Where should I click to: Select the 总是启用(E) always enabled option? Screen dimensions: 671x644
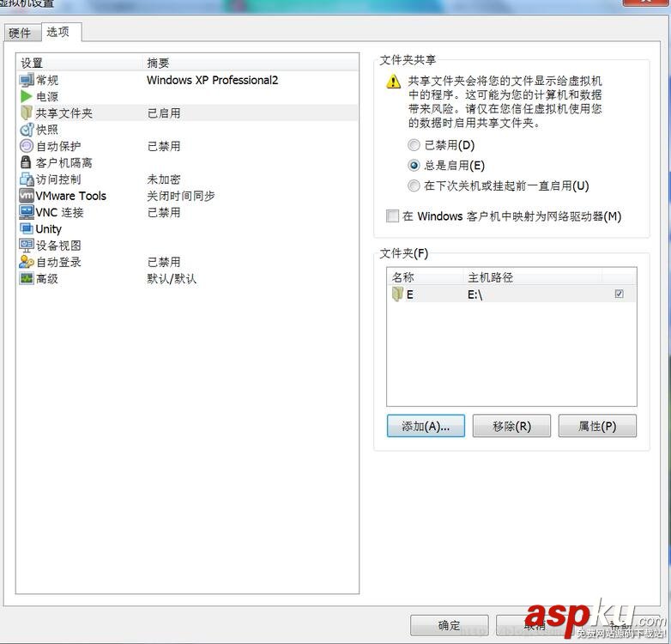point(414,165)
